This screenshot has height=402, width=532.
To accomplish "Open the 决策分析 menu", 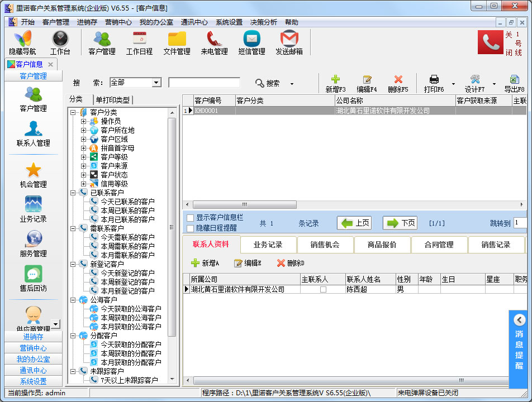I will [x=263, y=22].
